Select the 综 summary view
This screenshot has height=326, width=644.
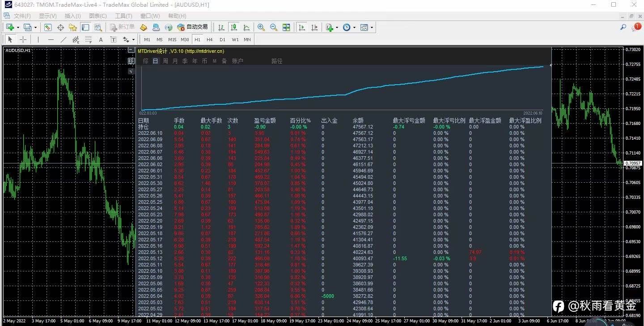click(145, 61)
